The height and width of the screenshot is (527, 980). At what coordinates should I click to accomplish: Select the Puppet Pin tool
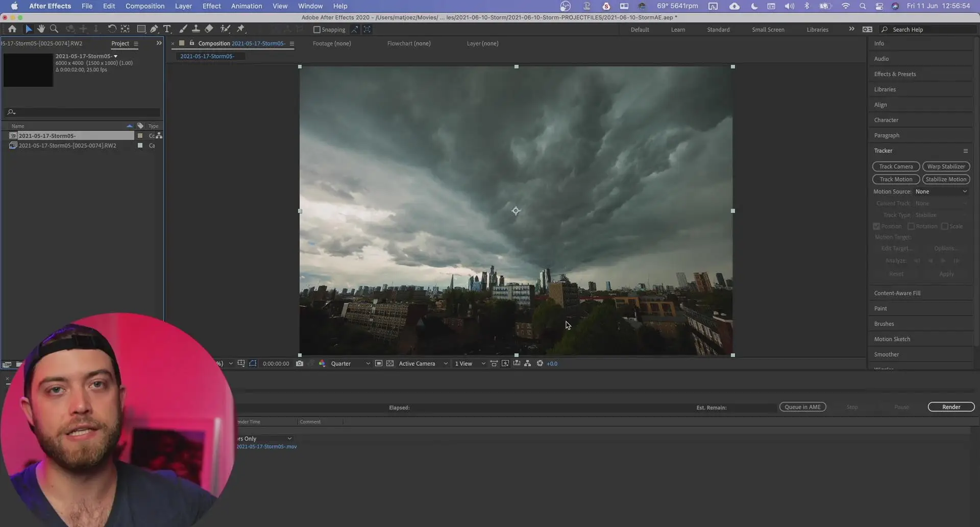pos(241,29)
